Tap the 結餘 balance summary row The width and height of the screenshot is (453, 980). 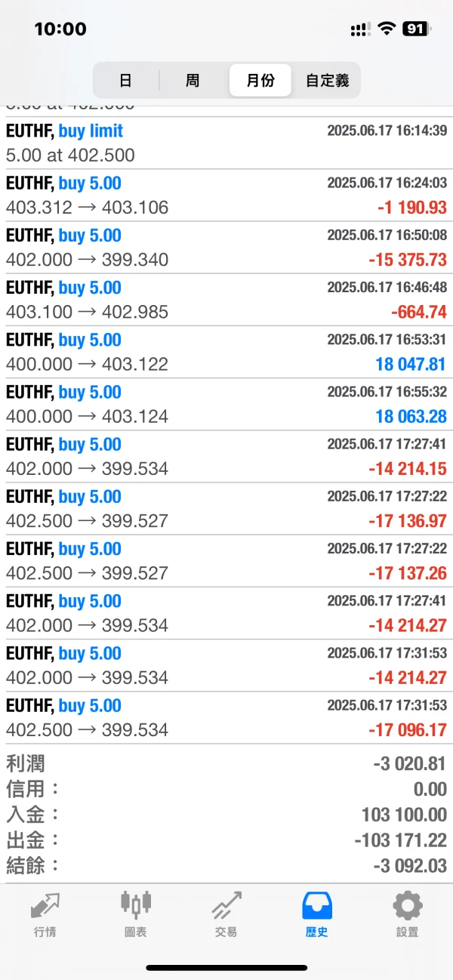[226, 865]
